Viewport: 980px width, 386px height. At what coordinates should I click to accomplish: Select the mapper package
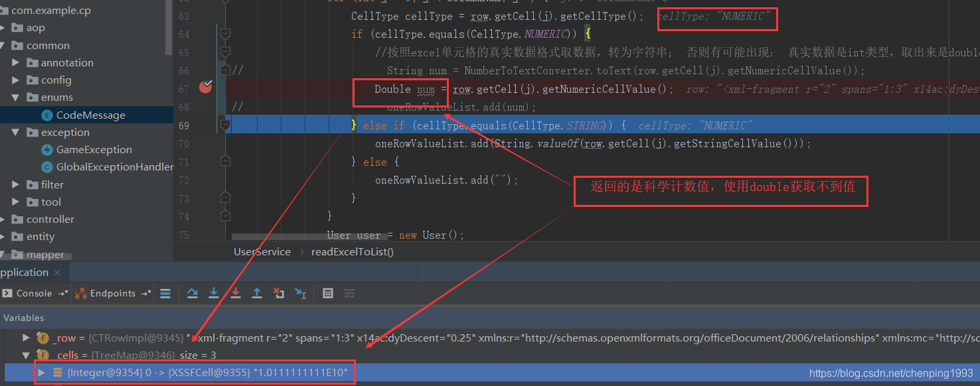pos(45,255)
